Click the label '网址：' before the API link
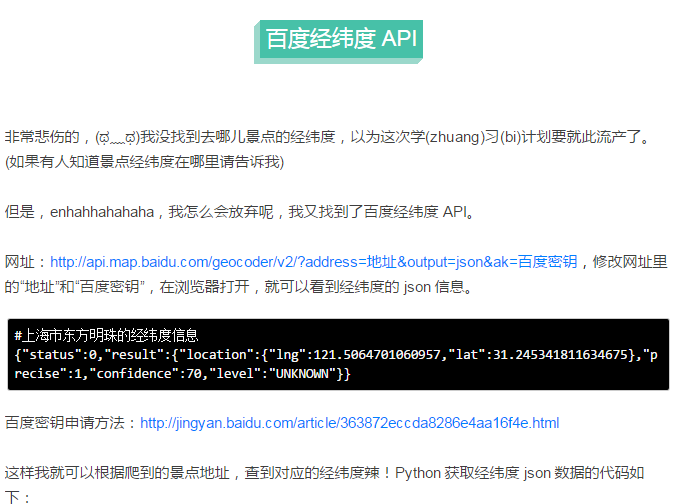 (x=27, y=262)
